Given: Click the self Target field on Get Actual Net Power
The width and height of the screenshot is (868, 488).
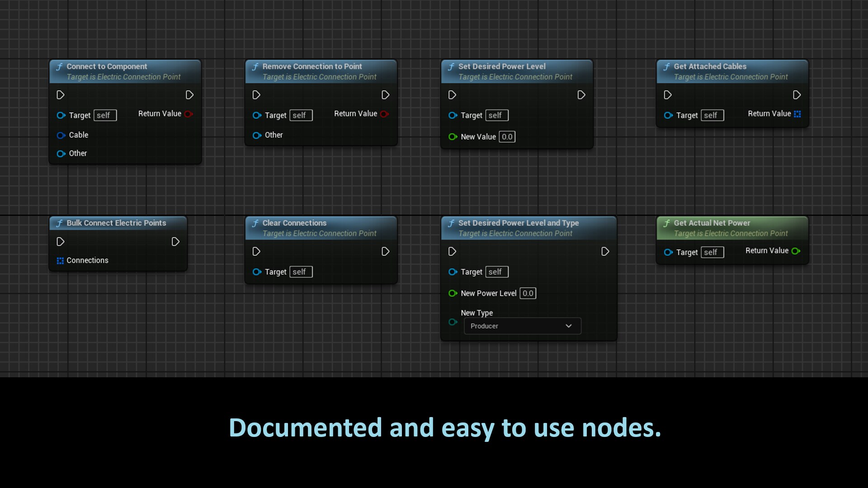Looking at the screenshot, I should [x=712, y=252].
